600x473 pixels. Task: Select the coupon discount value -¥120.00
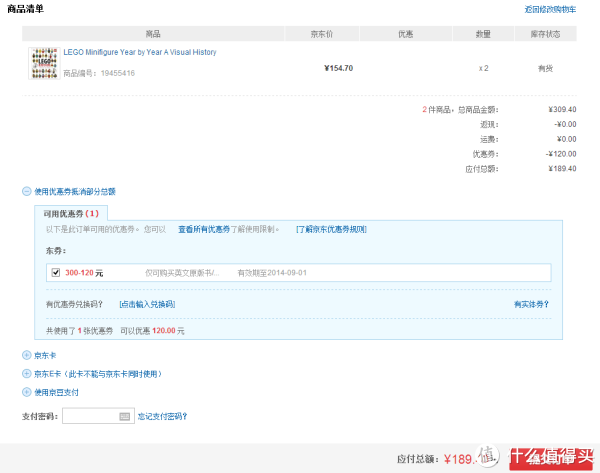pyautogui.click(x=561, y=154)
